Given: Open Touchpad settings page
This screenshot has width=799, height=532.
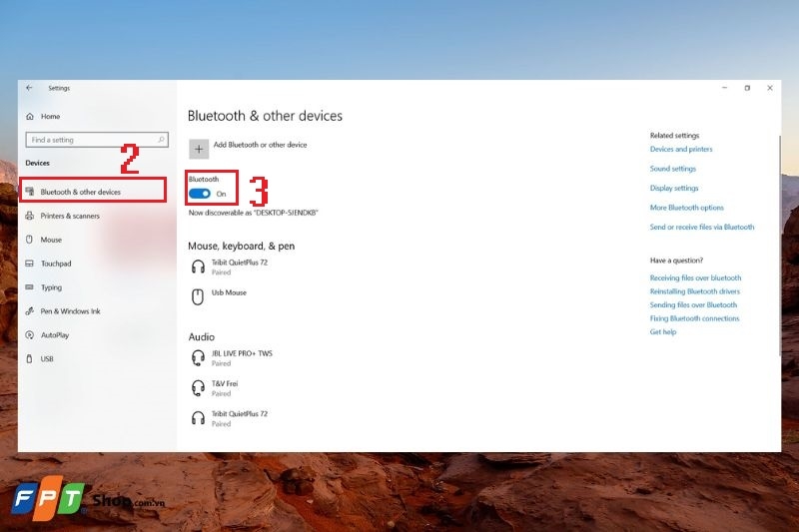Looking at the screenshot, I should [x=56, y=264].
